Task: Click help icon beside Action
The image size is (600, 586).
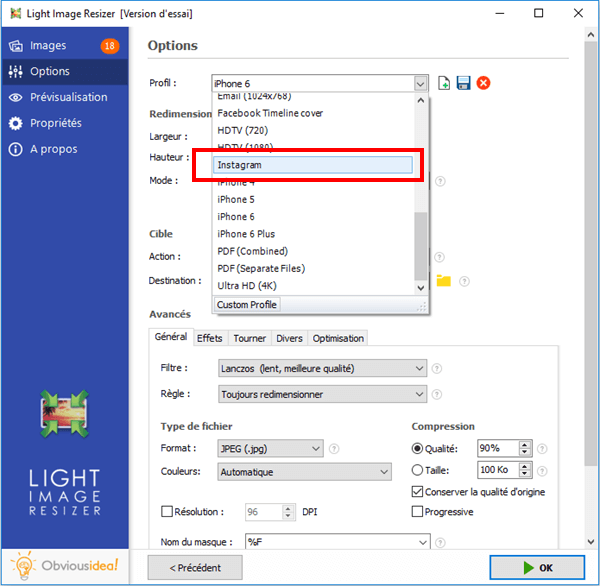Action: pyautogui.click(x=439, y=257)
